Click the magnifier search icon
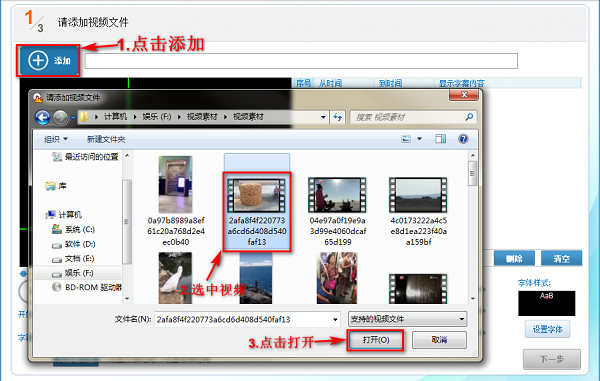 coord(470,117)
